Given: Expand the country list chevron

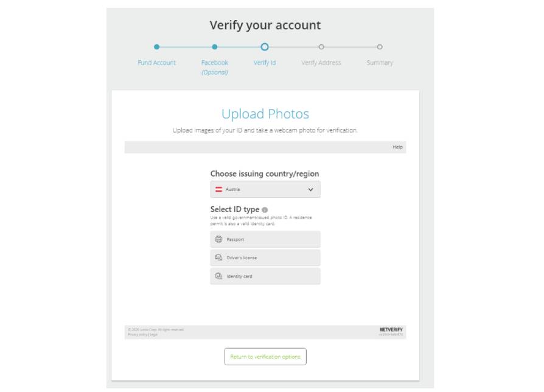Looking at the screenshot, I should tap(312, 189).
